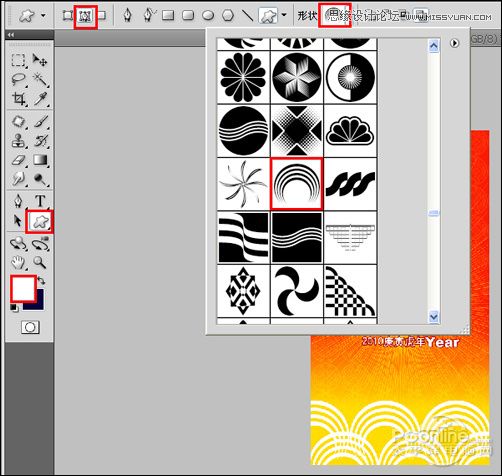502x476 pixels.
Task: Pick the thin spiral swirl shape
Action: [243, 184]
